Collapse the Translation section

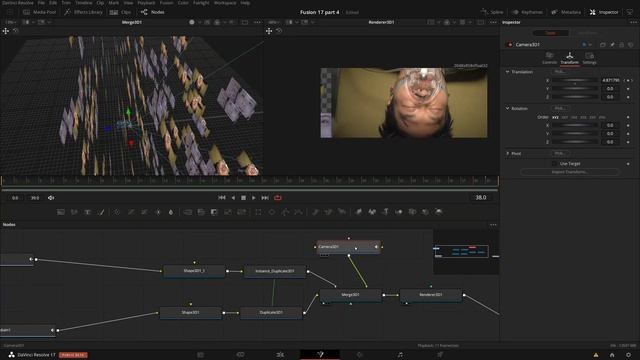click(x=507, y=72)
